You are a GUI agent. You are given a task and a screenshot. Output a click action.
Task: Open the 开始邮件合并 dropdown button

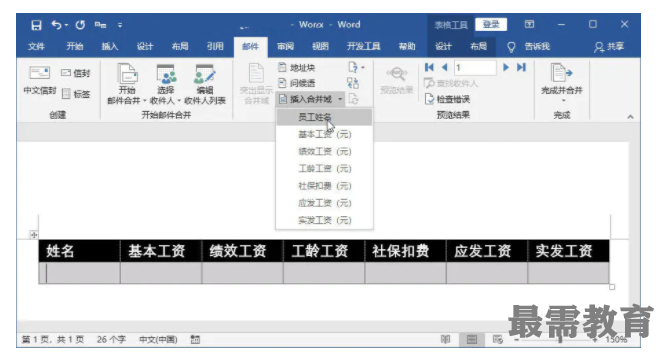coord(127,84)
